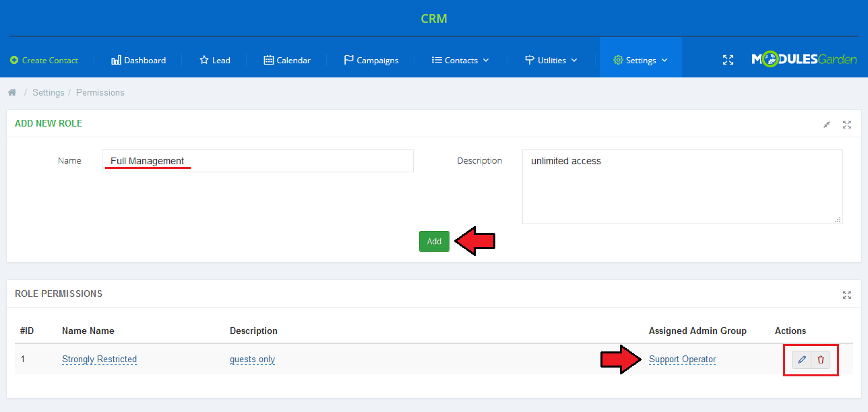Delete the Strongly Restricted role
The width and height of the screenshot is (868, 412).
click(820, 359)
